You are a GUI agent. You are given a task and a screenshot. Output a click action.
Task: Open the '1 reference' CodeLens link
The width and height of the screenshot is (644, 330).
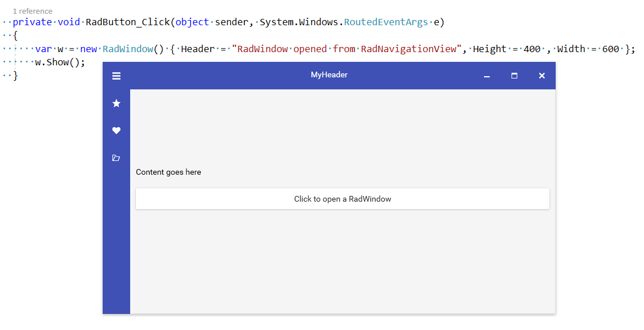click(33, 11)
